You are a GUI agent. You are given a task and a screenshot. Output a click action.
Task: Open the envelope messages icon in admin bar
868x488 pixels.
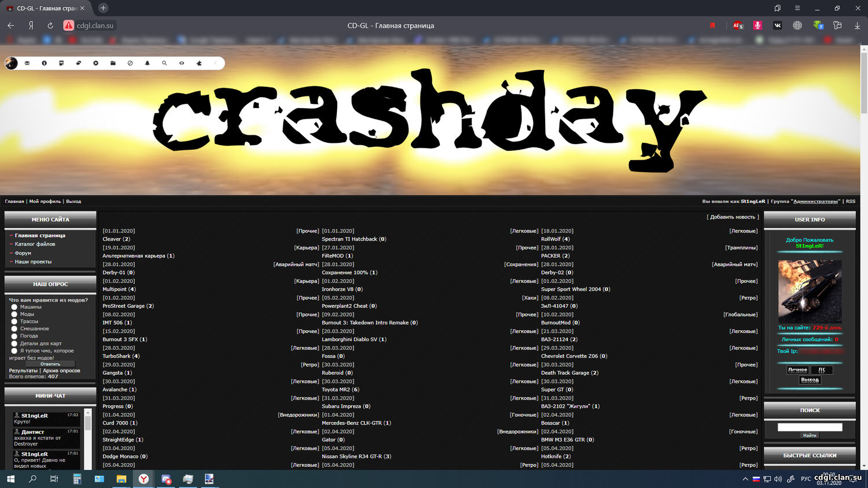[27, 63]
